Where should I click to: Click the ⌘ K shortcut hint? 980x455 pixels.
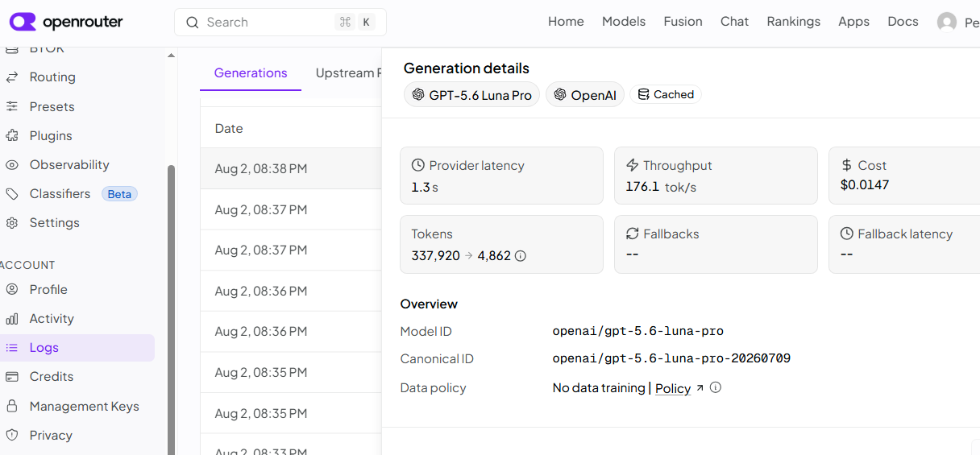click(355, 23)
